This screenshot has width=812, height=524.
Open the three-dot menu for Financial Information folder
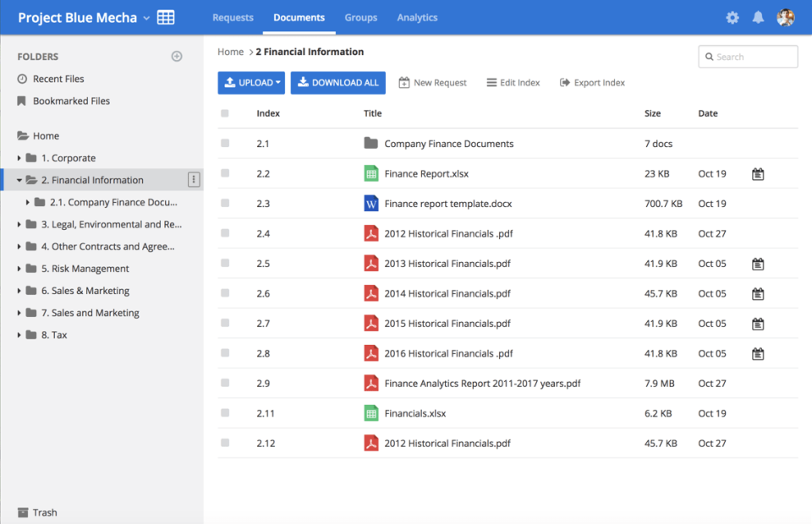pos(194,180)
